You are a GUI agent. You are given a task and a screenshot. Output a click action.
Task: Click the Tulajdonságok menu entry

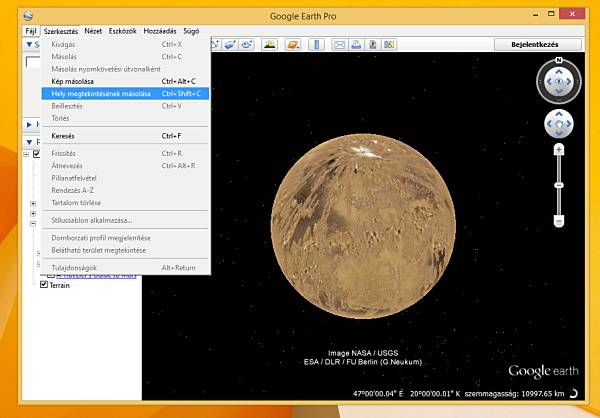coord(126,268)
